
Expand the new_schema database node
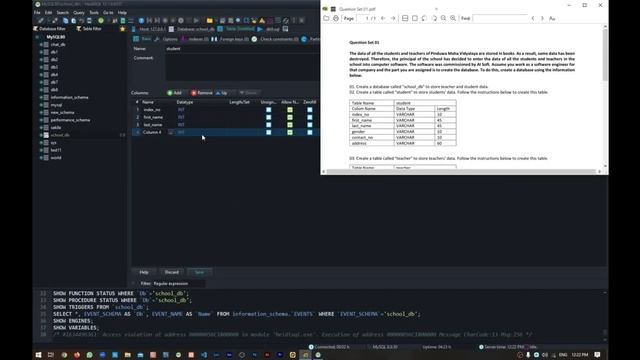(41, 113)
